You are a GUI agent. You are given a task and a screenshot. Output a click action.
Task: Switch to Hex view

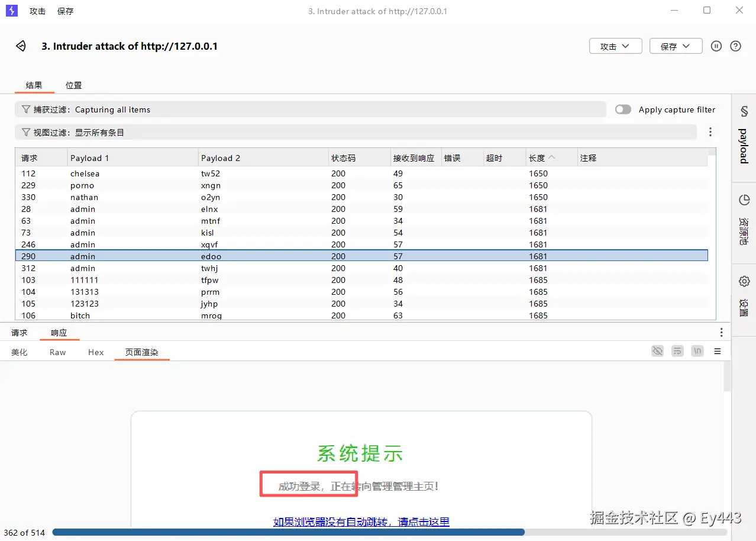coord(96,352)
